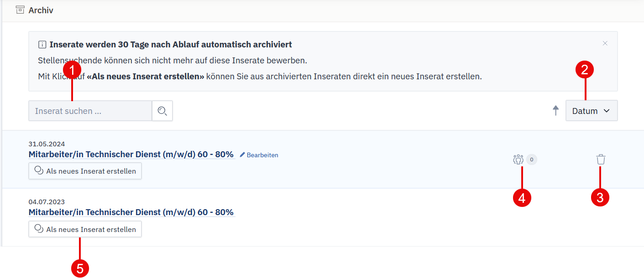Click the Archiv section heading

point(41,10)
